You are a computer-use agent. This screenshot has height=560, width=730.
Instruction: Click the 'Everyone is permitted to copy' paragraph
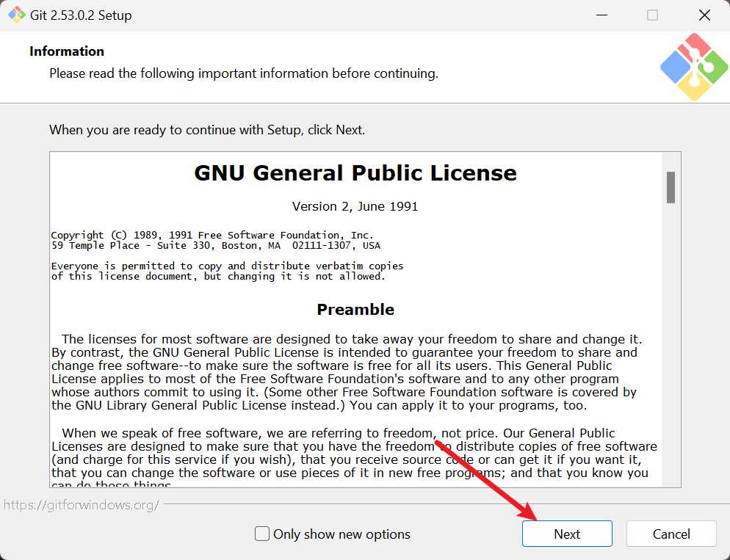pos(226,271)
